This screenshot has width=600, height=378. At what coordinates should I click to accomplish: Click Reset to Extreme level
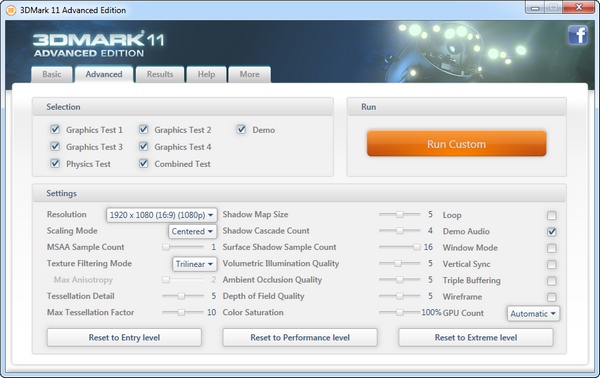click(x=476, y=337)
